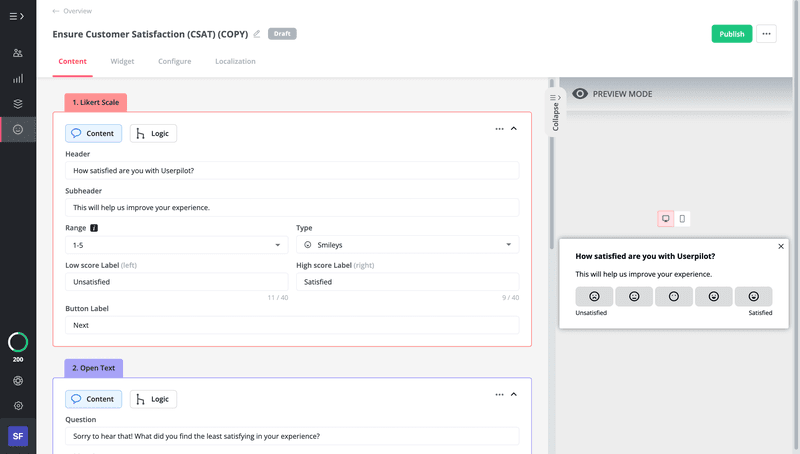Screen dimensions: 800x454
Task: Open the analytics bar chart icon
Action: 18,78
